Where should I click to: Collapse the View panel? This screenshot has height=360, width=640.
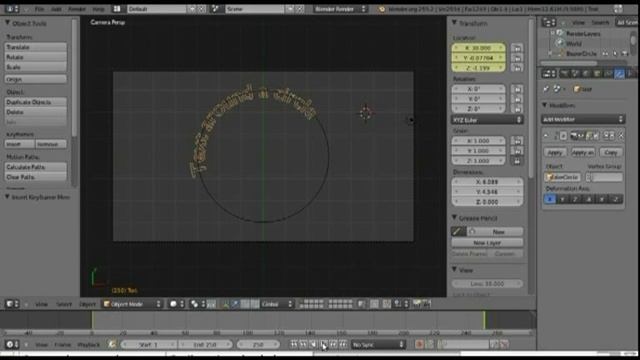454,269
